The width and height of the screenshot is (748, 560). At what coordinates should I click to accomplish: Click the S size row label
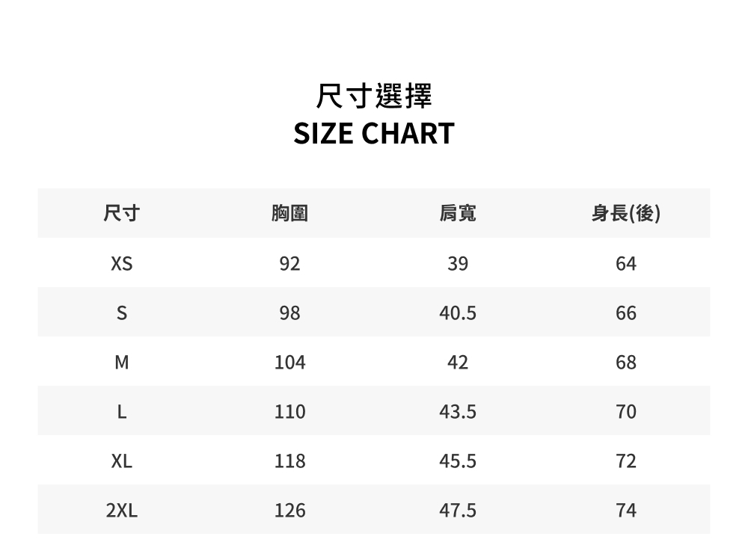point(121,313)
